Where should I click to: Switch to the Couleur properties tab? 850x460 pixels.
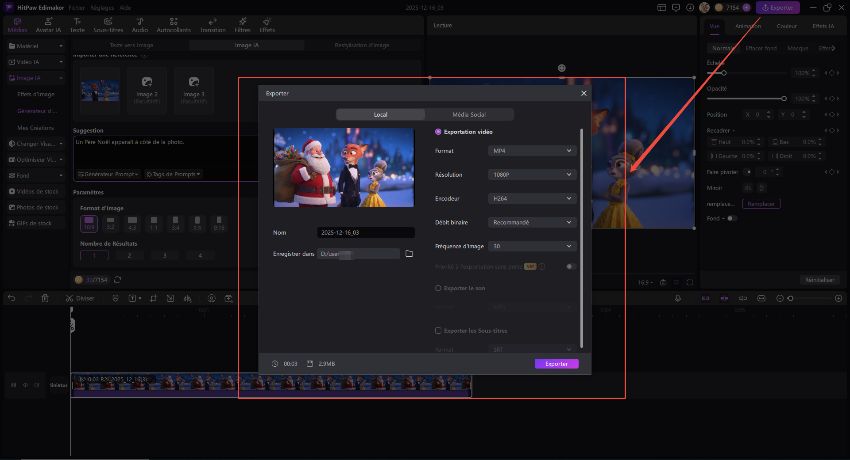click(786, 26)
